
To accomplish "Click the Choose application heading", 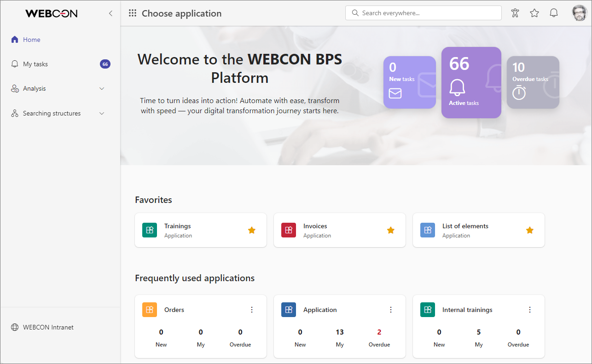I will pos(182,13).
